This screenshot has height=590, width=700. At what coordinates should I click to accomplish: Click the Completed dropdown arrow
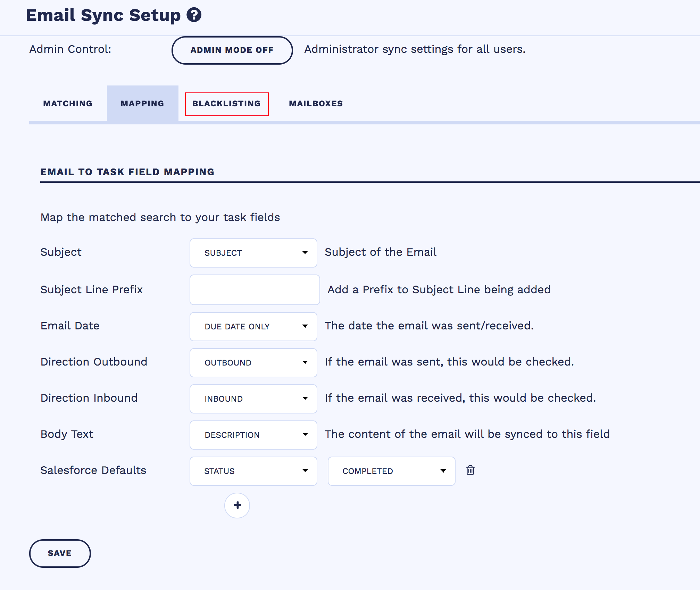point(443,471)
